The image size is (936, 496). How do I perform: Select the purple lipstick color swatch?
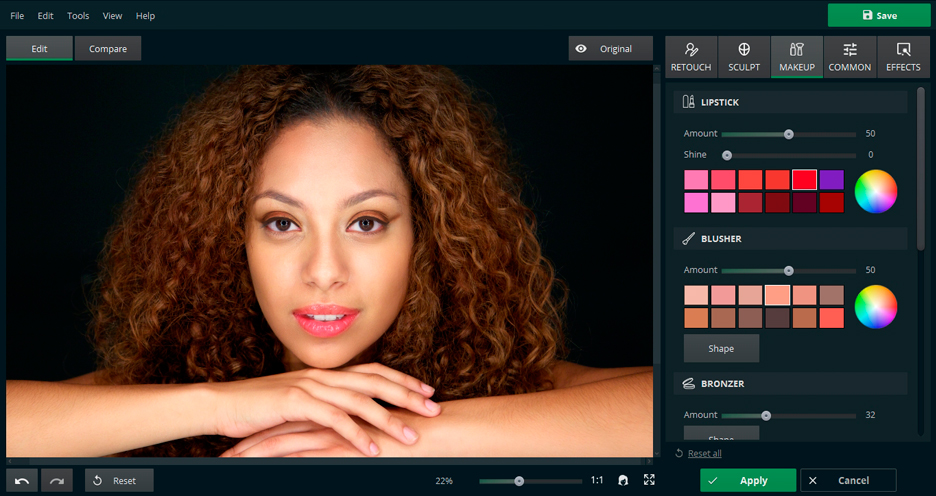832,180
